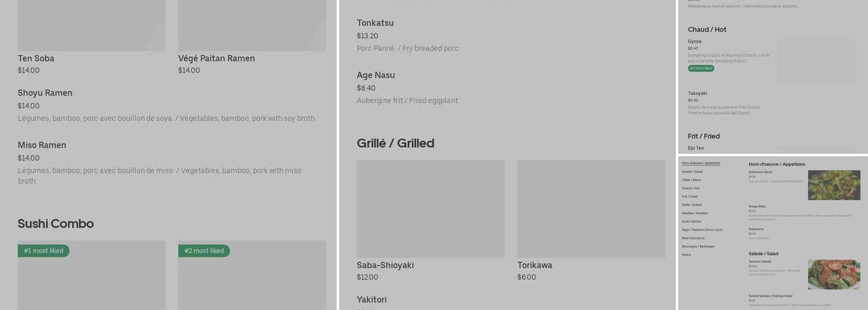Go to Nouilles / Noodles in sidebar
The width and height of the screenshot is (868, 310).
click(694, 213)
